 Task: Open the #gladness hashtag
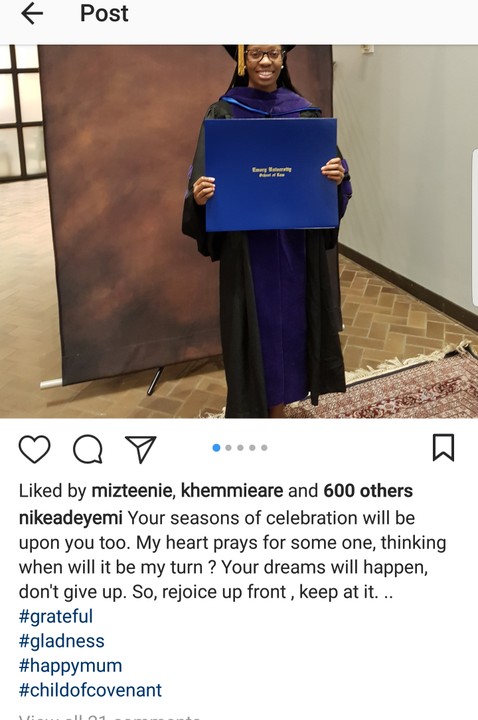pyautogui.click(x=62, y=641)
